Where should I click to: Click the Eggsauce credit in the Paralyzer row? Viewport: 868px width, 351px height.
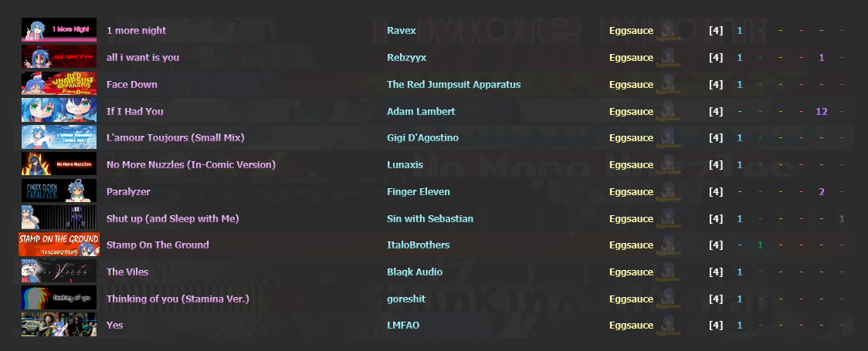(631, 192)
